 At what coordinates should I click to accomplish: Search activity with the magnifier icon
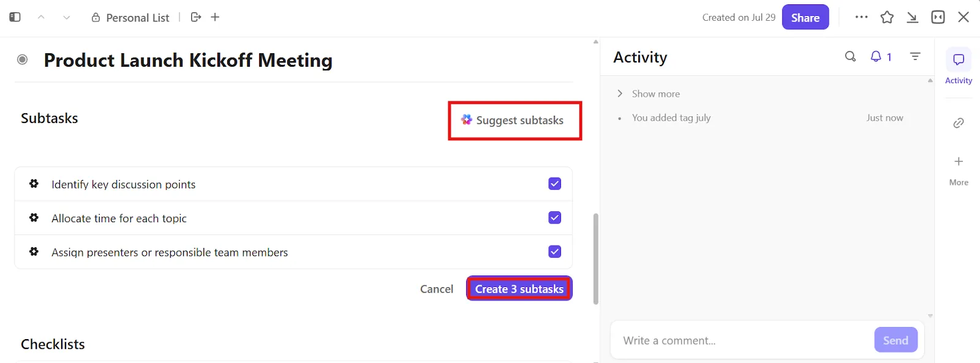pos(850,56)
